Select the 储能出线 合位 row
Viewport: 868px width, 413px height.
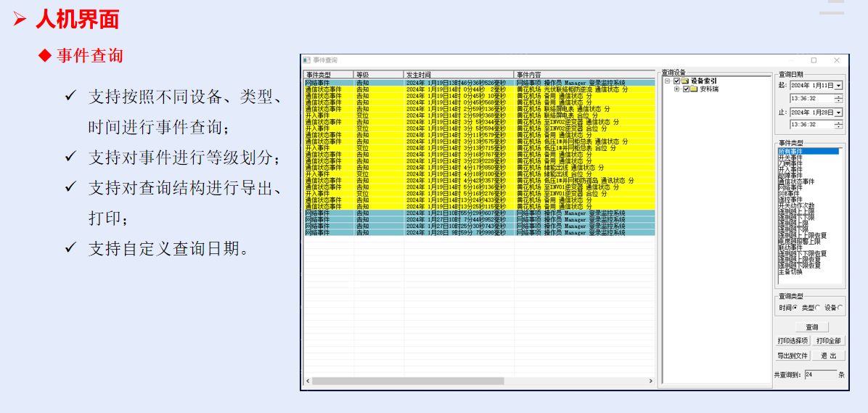[480, 173]
